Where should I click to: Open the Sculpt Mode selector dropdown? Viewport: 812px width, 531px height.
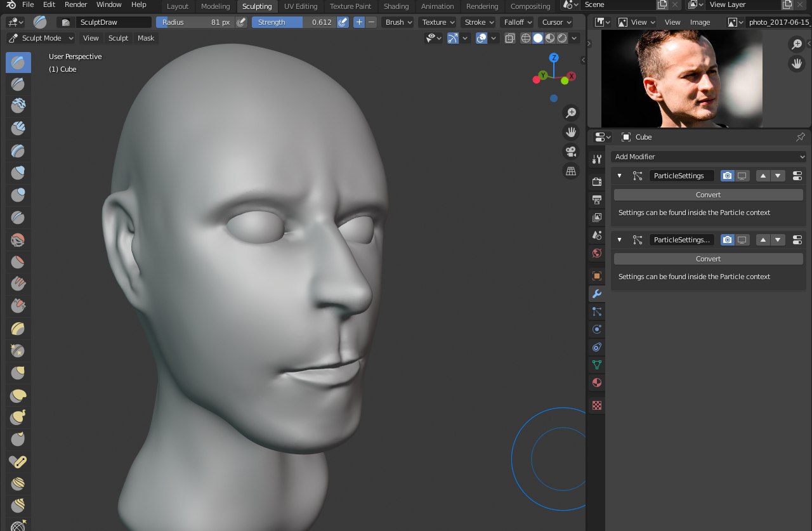point(41,38)
